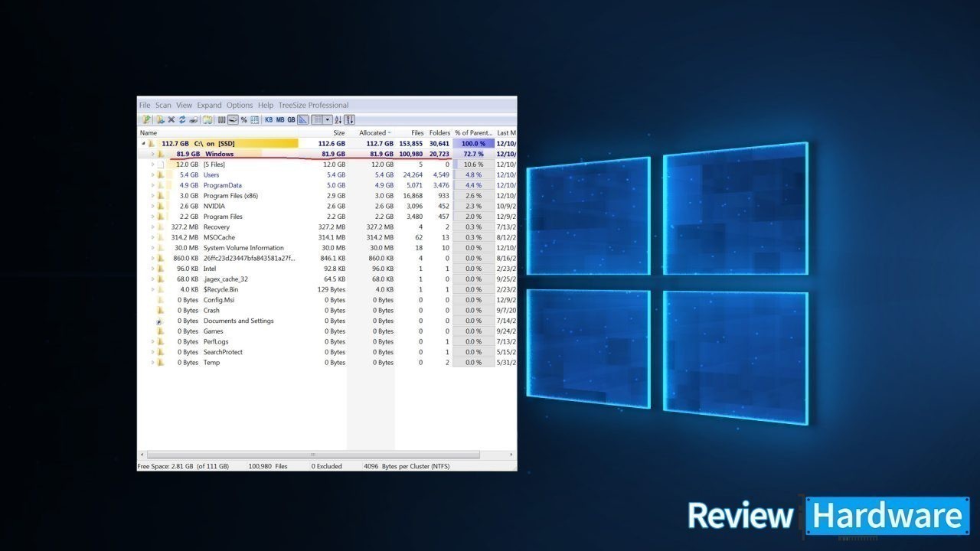980x551 pixels.
Task: Collapse the C:\ on [SSD] root node
Action: (x=143, y=143)
